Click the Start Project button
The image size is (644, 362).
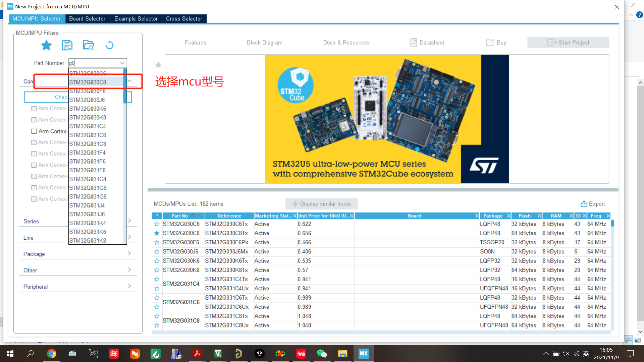568,43
